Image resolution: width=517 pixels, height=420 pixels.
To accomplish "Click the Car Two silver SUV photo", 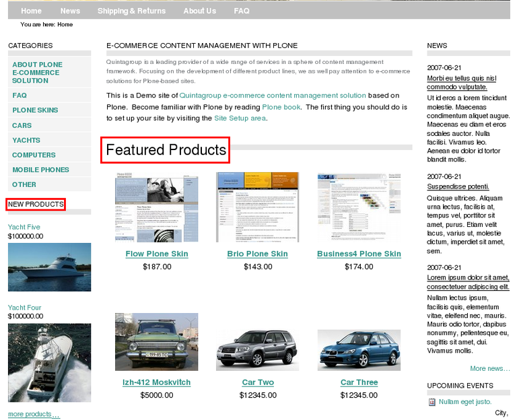I will [258, 350].
